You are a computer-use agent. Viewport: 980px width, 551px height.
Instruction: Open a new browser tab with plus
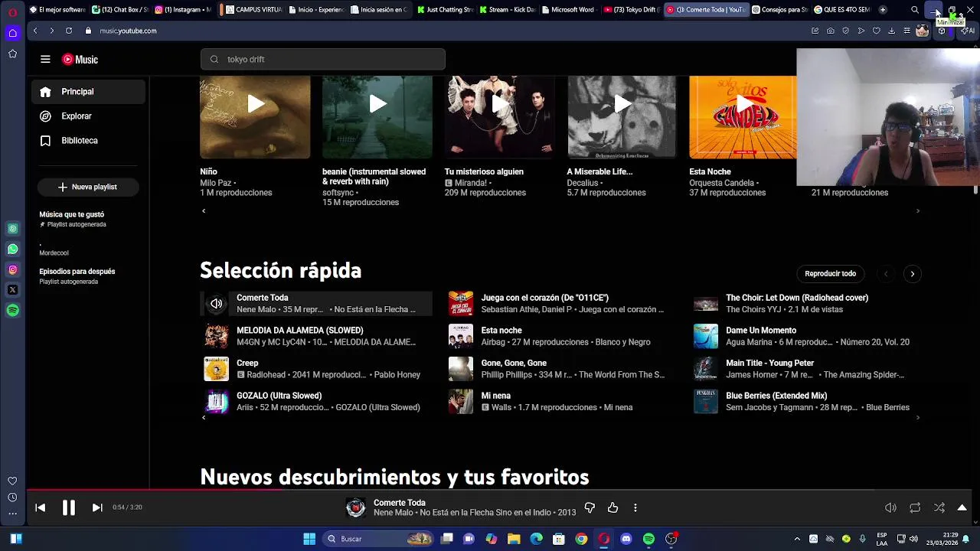[883, 10]
